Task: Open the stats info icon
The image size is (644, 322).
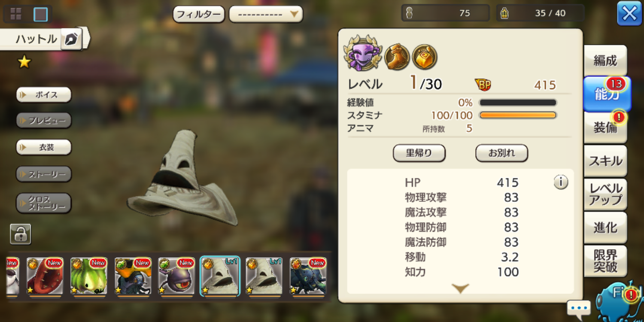Action: pyautogui.click(x=561, y=182)
